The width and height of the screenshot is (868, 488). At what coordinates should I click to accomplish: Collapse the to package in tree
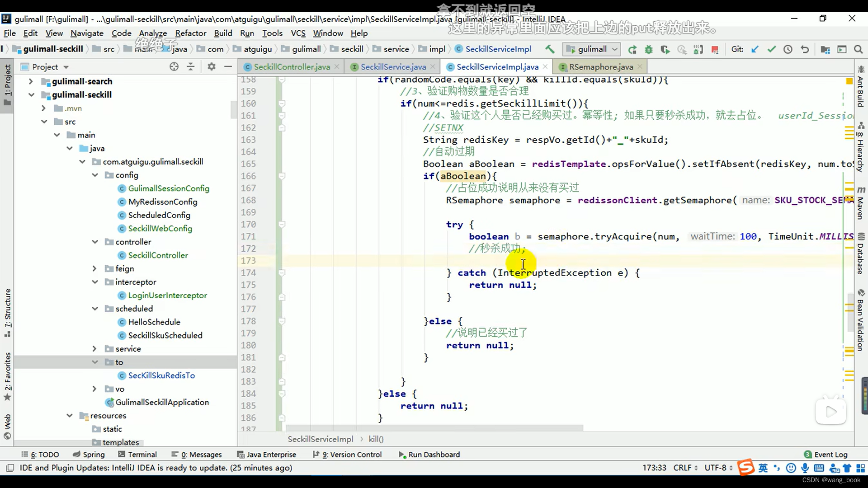click(x=94, y=362)
